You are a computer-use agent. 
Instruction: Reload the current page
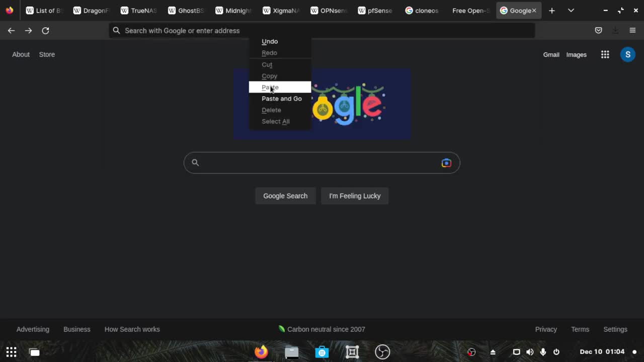(45, 31)
